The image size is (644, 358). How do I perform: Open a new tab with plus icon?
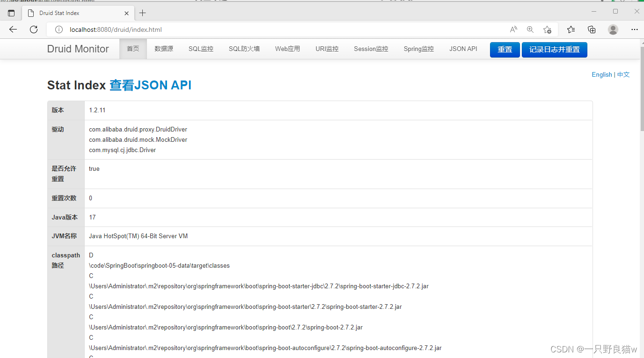coord(143,13)
